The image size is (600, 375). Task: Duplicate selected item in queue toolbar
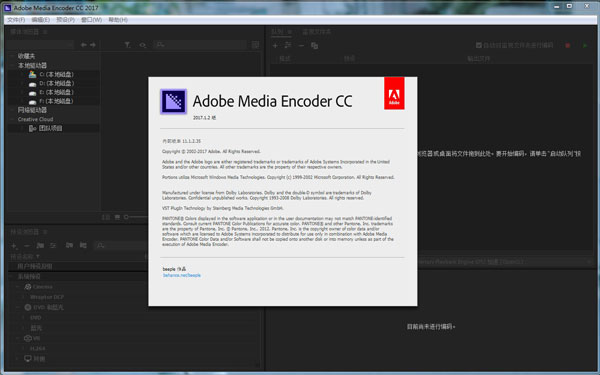[x=315, y=46]
